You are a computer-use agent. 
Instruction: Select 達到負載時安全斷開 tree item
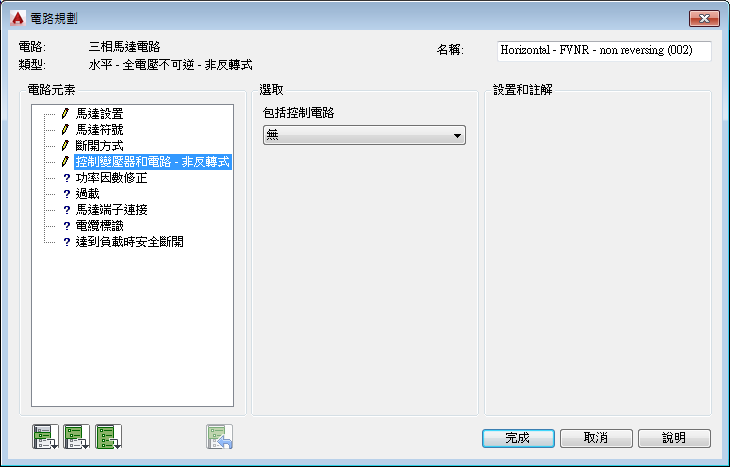[129, 242]
